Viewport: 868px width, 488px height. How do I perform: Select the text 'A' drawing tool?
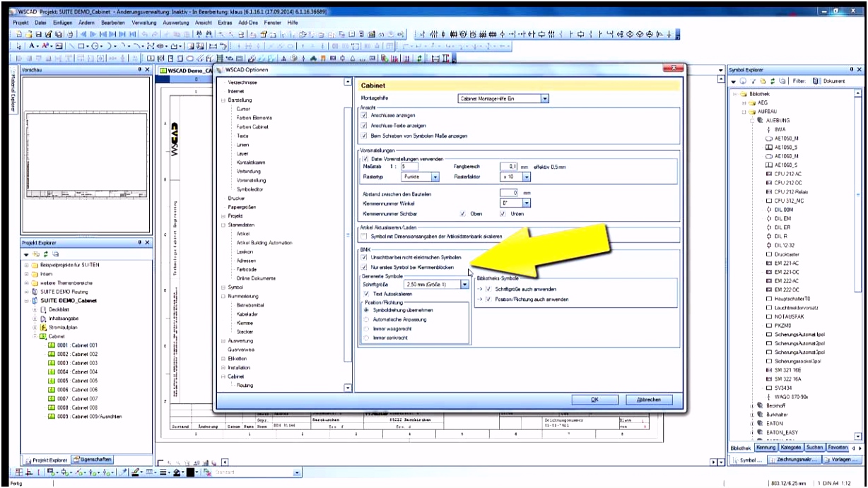[32, 44]
